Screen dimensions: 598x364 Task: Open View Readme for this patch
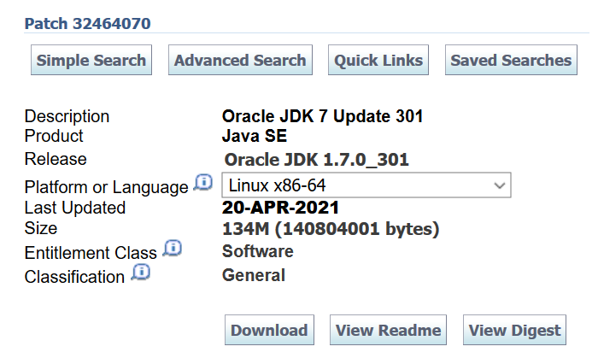pos(389,331)
